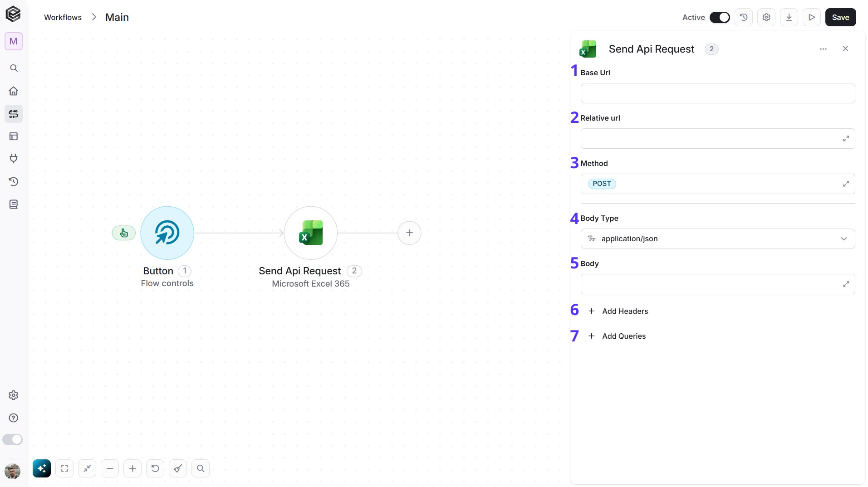Viewport: 868px width, 487px height.
Task: Toggle the switch at sidebar bottom
Action: [x=12, y=439]
